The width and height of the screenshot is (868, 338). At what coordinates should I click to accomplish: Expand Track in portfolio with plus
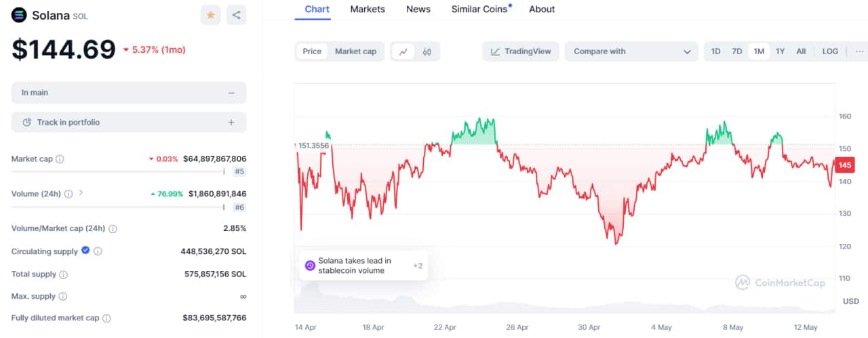tap(231, 123)
